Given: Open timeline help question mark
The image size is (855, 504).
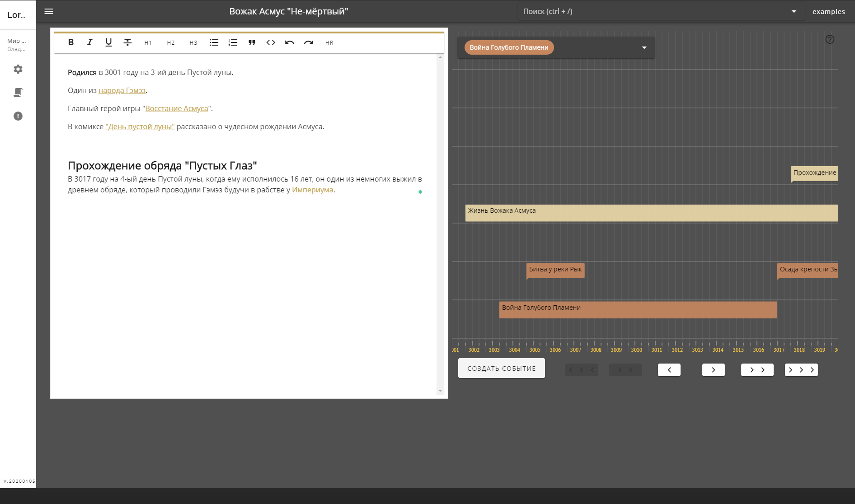Looking at the screenshot, I should coord(830,39).
